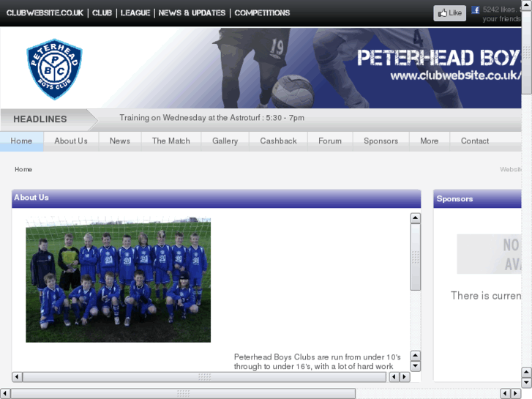Image resolution: width=532 pixels, height=399 pixels.
Task: Click the page's bottom left arrow beside the right arrow
Action: (505, 394)
